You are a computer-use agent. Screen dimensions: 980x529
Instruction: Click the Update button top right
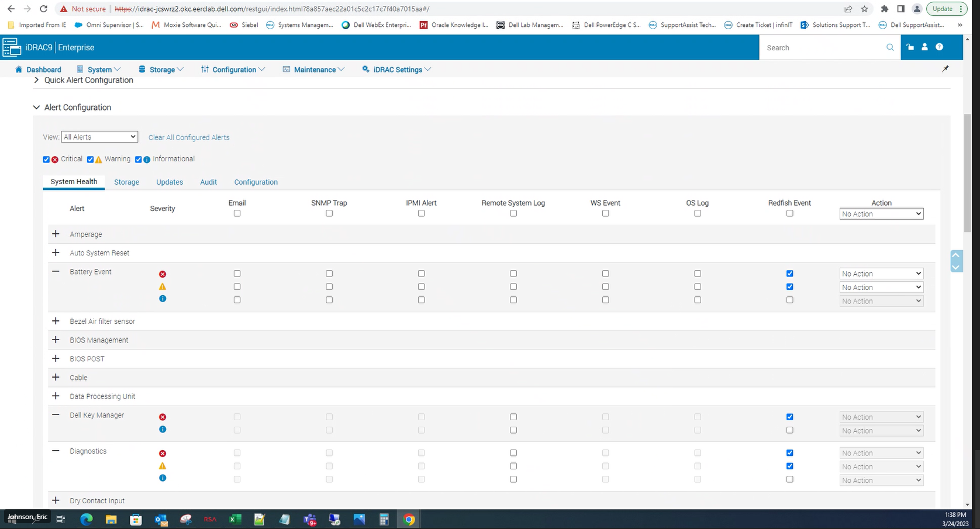point(942,9)
